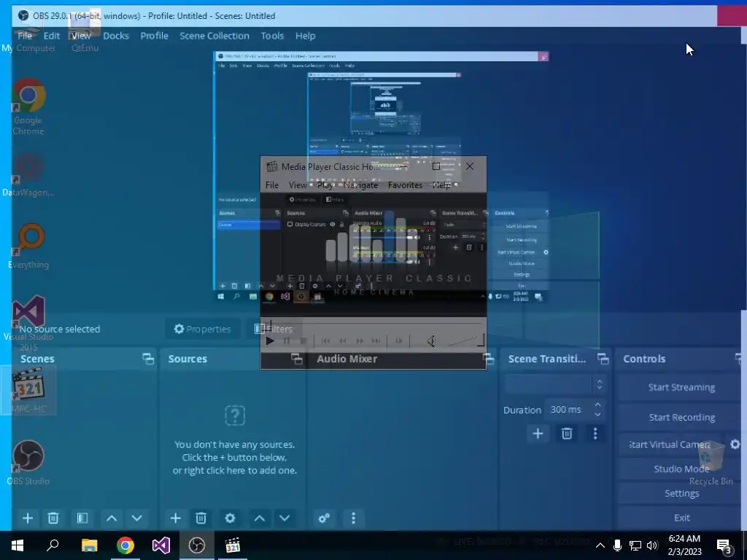Remove scene transition with trash icon
The image size is (747, 560).
click(x=567, y=433)
